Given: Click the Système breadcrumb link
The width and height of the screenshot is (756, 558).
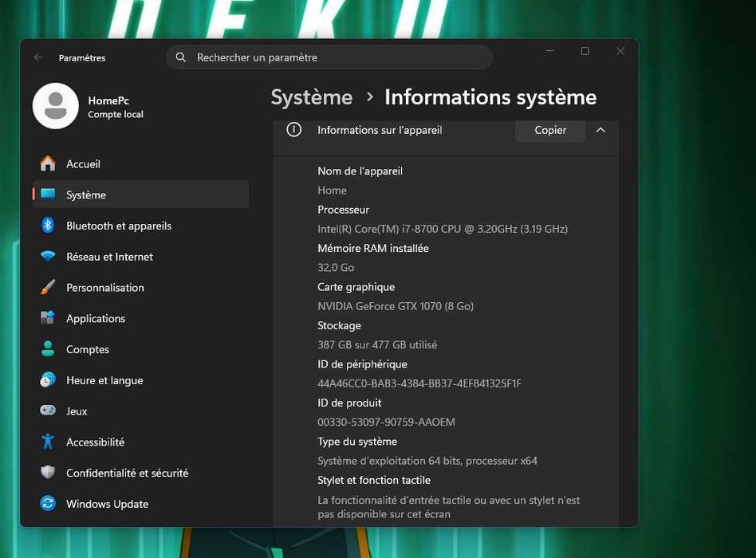Looking at the screenshot, I should pos(312,97).
